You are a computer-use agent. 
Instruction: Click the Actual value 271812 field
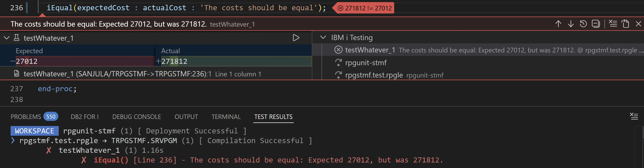click(174, 61)
